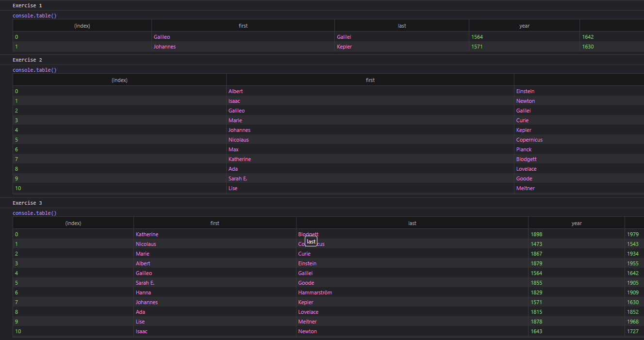Sort Exercise 2 table by the "first" column

click(x=370, y=80)
